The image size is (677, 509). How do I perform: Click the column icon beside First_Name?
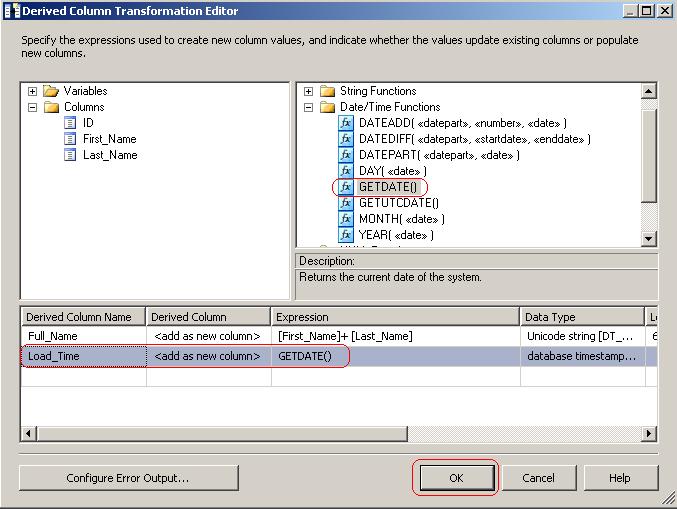click(70, 139)
